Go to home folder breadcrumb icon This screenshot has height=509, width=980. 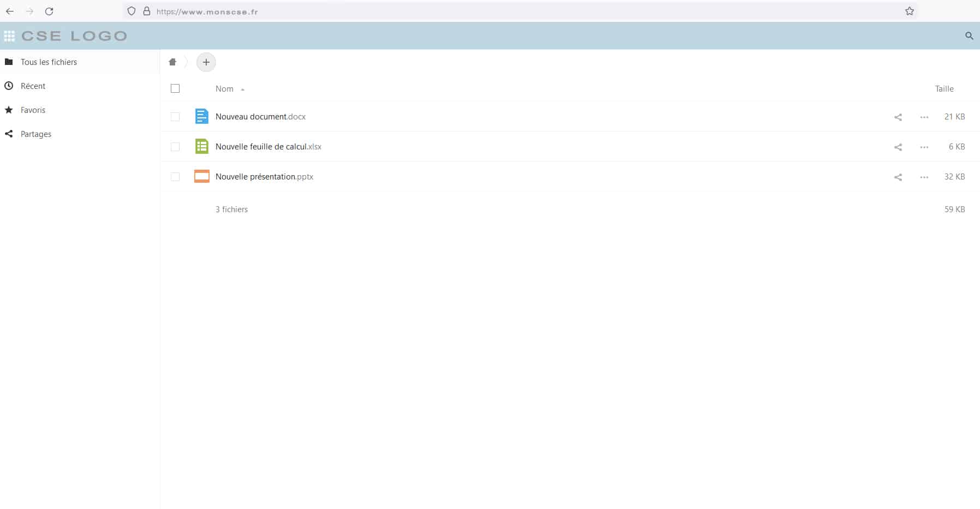coord(172,62)
